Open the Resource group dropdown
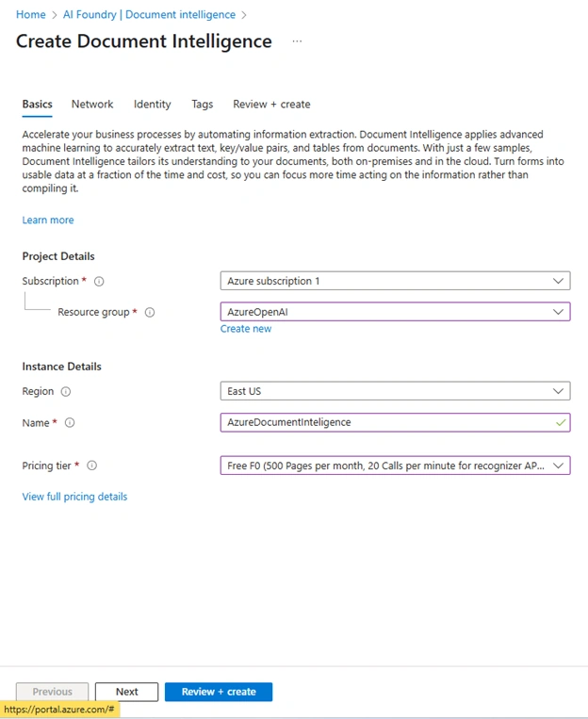This screenshot has height=719, width=588. pyautogui.click(x=396, y=312)
